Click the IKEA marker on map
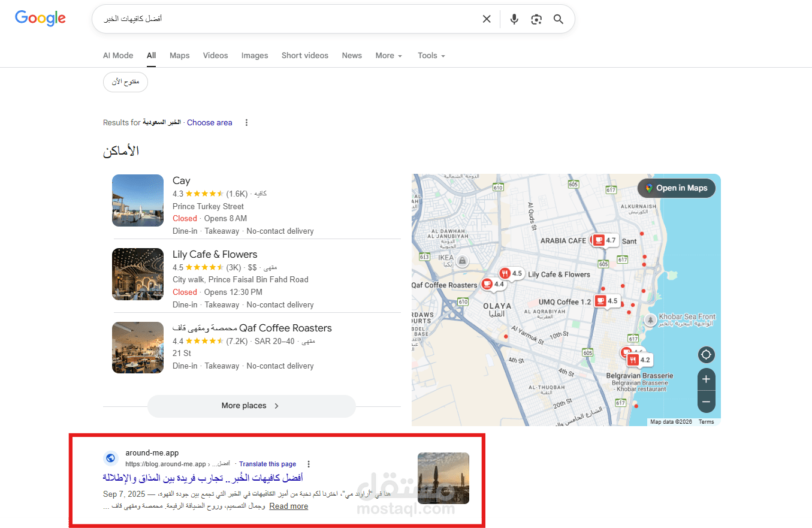The width and height of the screenshot is (812, 528). 462,261
